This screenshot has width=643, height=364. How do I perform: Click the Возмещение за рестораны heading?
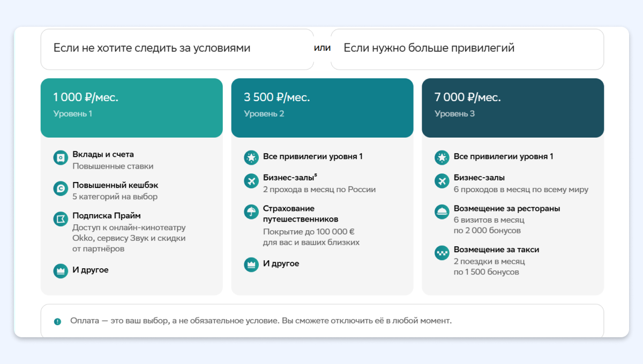pos(507,208)
